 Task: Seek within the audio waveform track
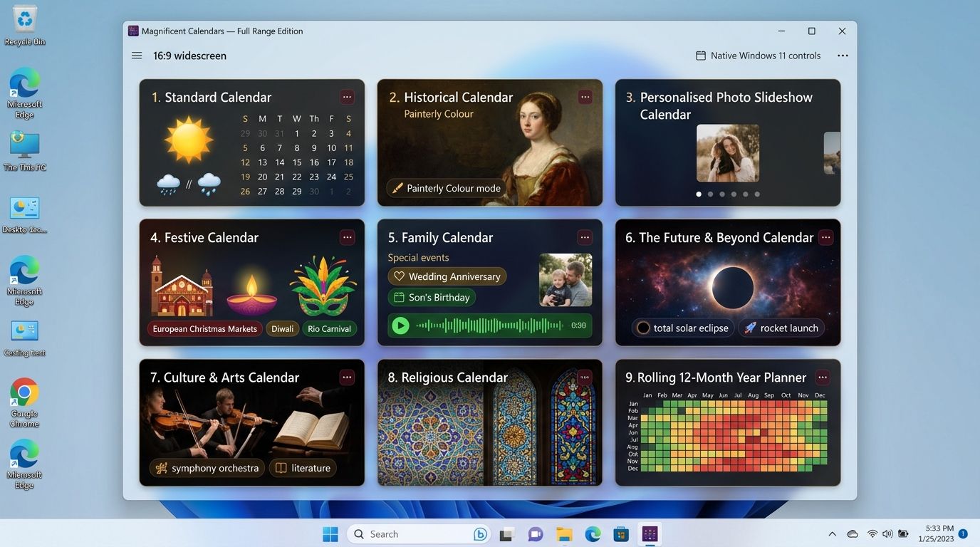point(489,325)
